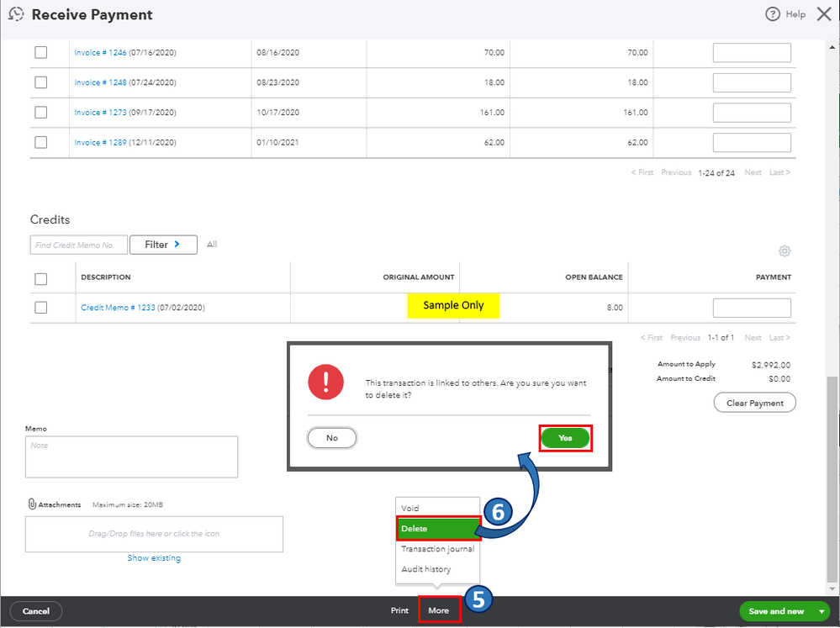Choose Void from the More menu
The width and height of the screenshot is (840, 628).
coord(410,508)
